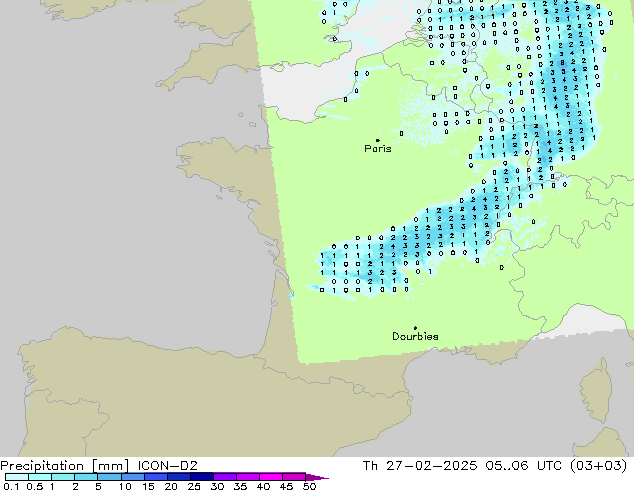
Task: Click the 20 mm legend value label
Action: click(x=170, y=486)
